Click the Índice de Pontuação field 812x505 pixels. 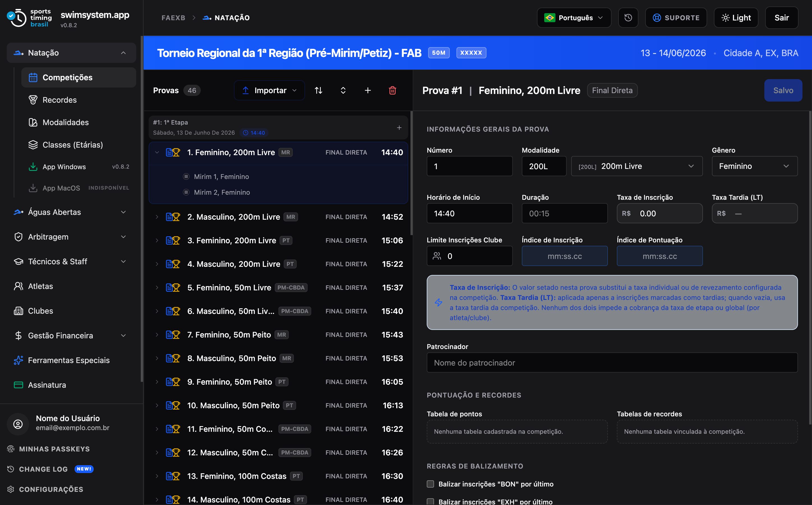pyautogui.click(x=660, y=256)
